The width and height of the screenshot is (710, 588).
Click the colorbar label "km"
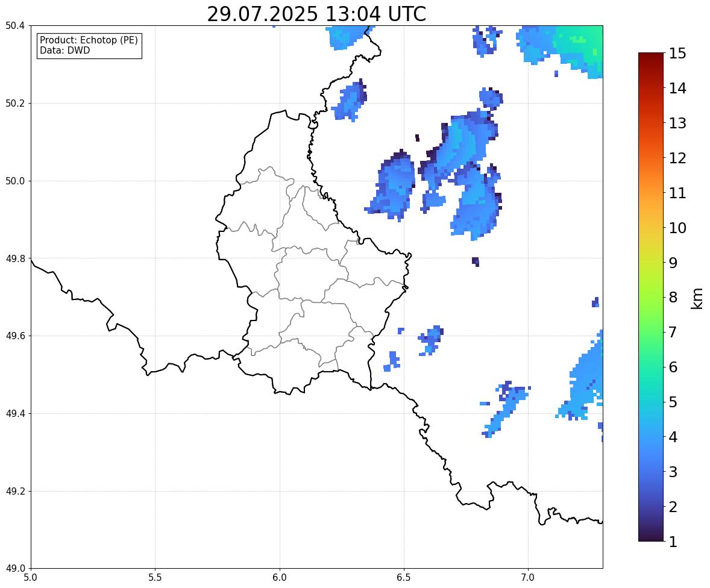(x=697, y=298)
